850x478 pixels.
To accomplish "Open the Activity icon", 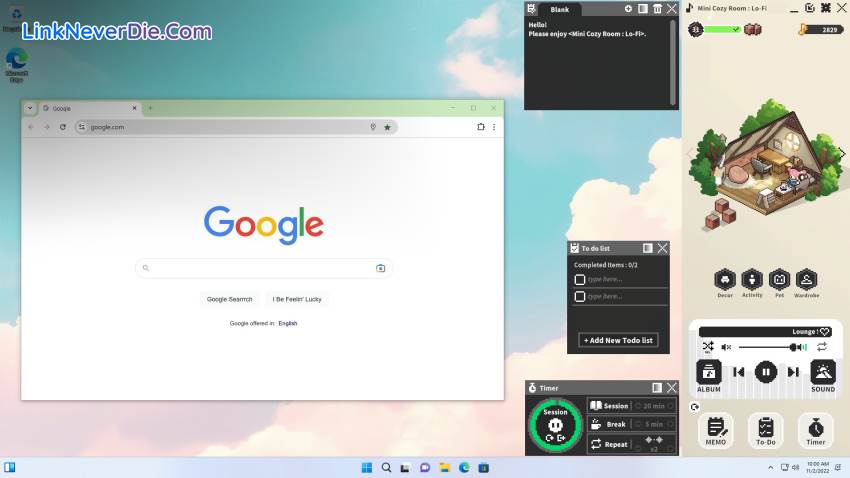I will 752,280.
